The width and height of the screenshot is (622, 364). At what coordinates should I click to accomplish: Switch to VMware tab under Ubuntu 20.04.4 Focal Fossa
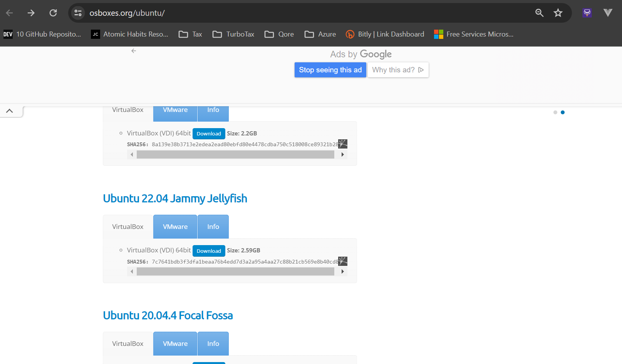(x=175, y=344)
